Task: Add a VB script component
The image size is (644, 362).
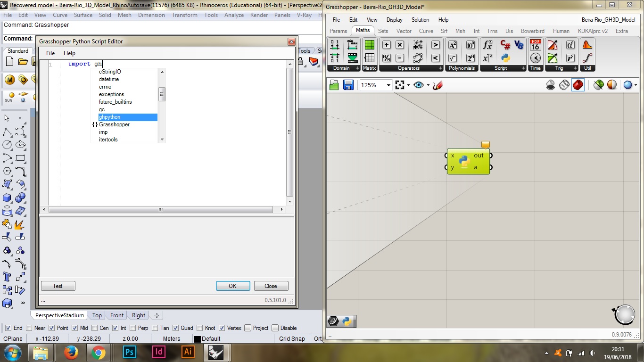Action: 519,45
